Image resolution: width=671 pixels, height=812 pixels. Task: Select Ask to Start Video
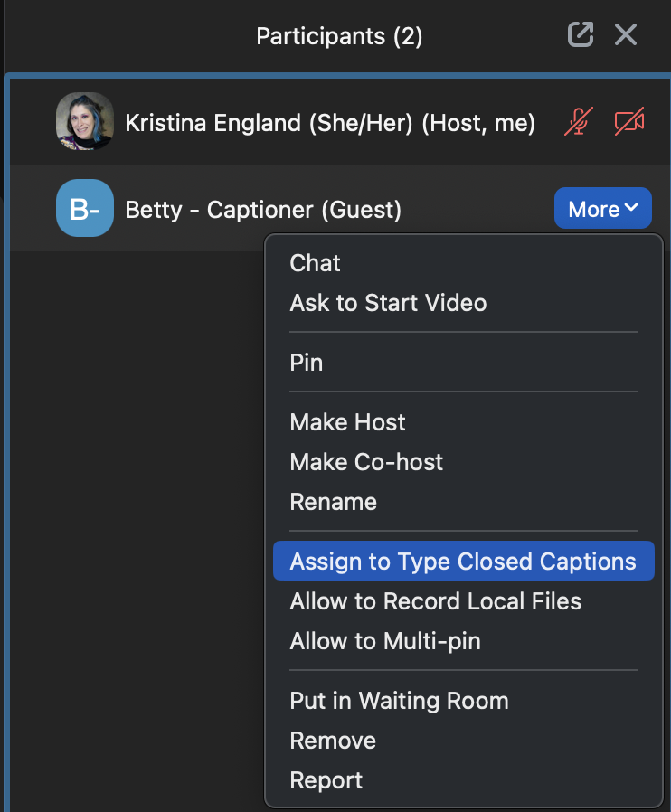pos(388,303)
